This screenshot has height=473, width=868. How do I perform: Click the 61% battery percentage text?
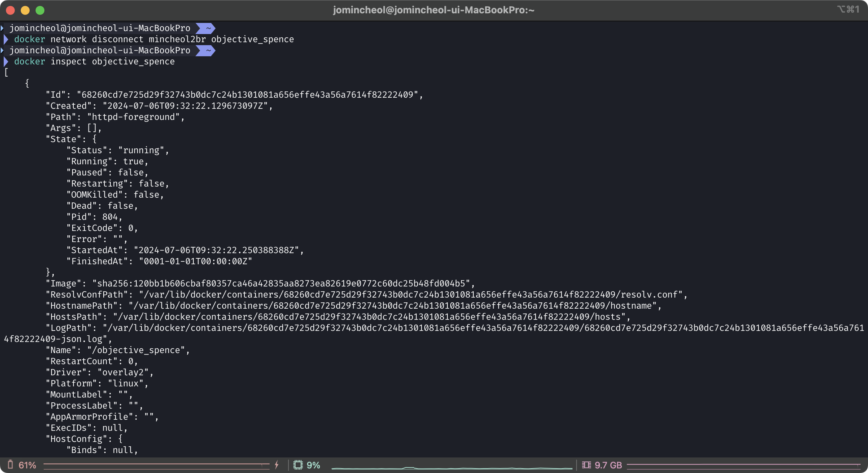(x=27, y=465)
